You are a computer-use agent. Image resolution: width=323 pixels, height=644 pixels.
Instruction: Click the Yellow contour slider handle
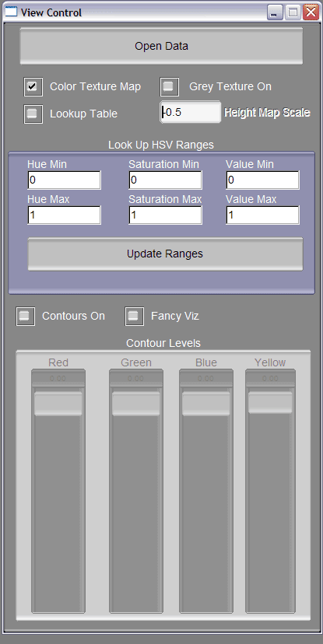(270, 403)
